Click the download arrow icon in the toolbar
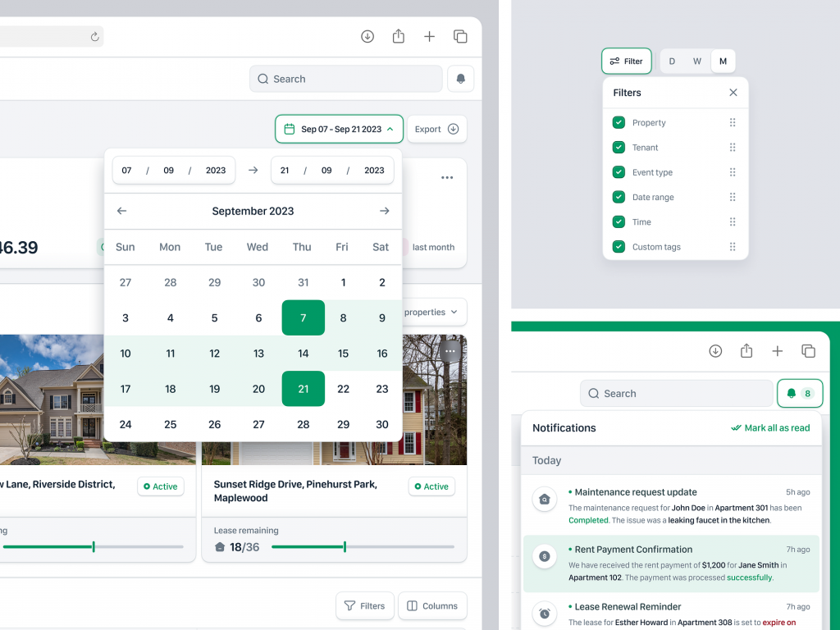Screen dimensions: 840x630 pyautogui.click(x=367, y=36)
